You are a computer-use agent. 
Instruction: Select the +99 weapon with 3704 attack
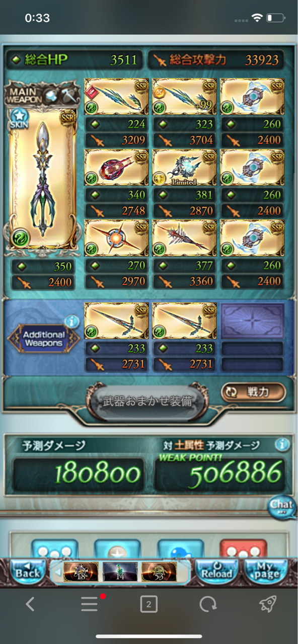click(184, 97)
